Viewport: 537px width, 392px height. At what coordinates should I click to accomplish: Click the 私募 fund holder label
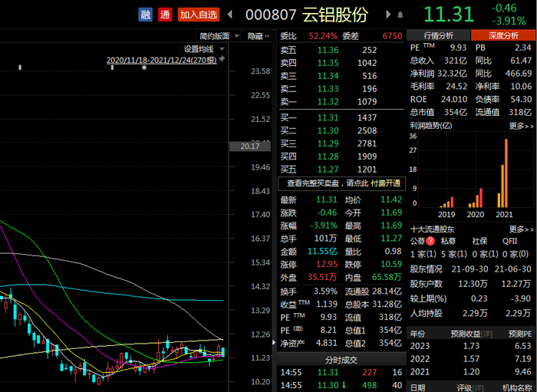pyautogui.click(x=448, y=241)
